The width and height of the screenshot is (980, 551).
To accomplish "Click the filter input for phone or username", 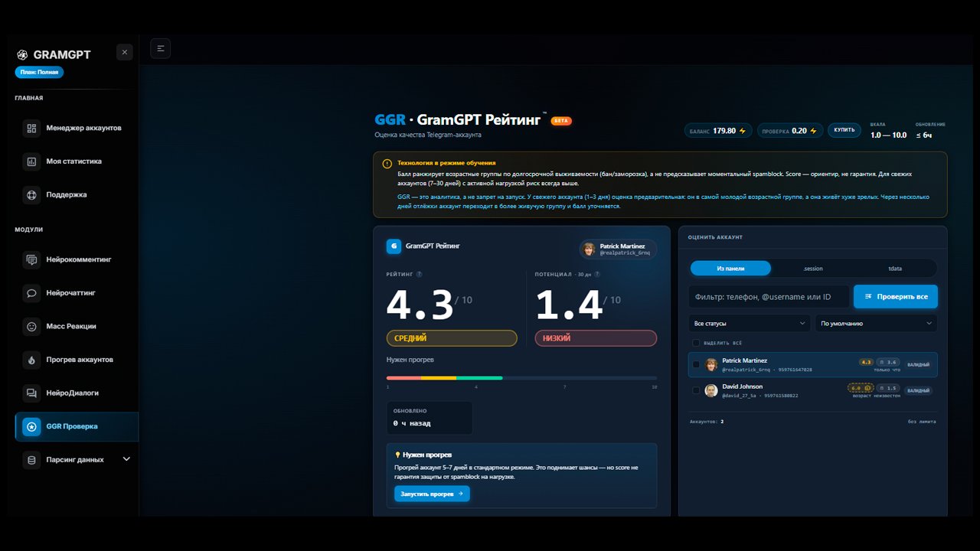I will 769,296.
